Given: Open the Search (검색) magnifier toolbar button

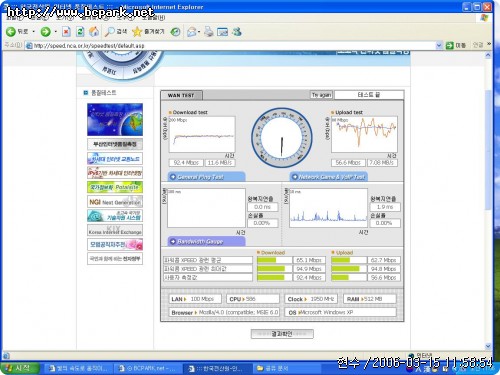Looking at the screenshot, I should [116, 32].
